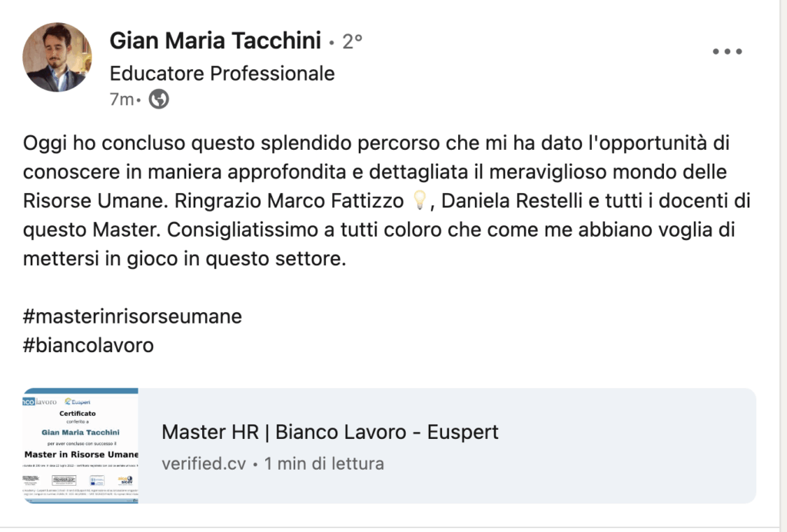Screen dimensions: 787x532
Task: Click the Euspert logo on the certificate
Action: coord(78,401)
